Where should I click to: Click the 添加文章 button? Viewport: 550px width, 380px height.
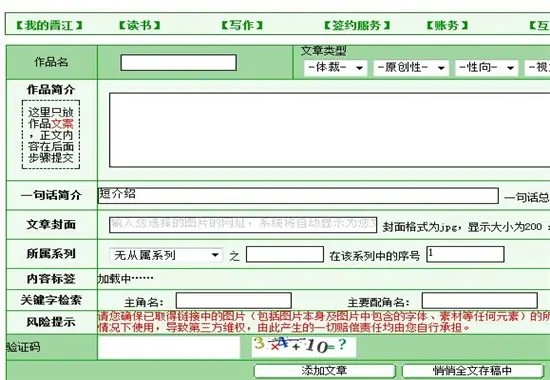pyautogui.click(x=324, y=371)
